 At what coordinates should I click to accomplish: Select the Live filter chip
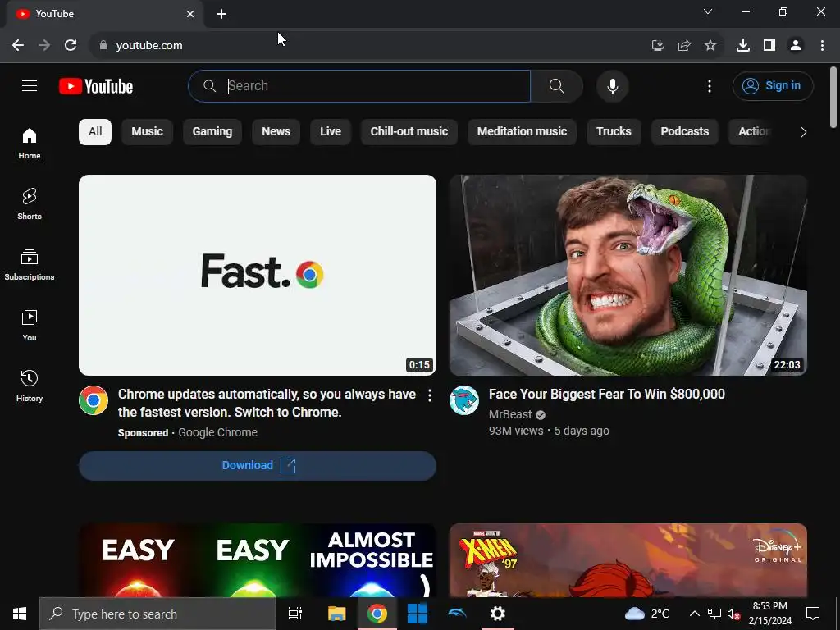point(331,132)
